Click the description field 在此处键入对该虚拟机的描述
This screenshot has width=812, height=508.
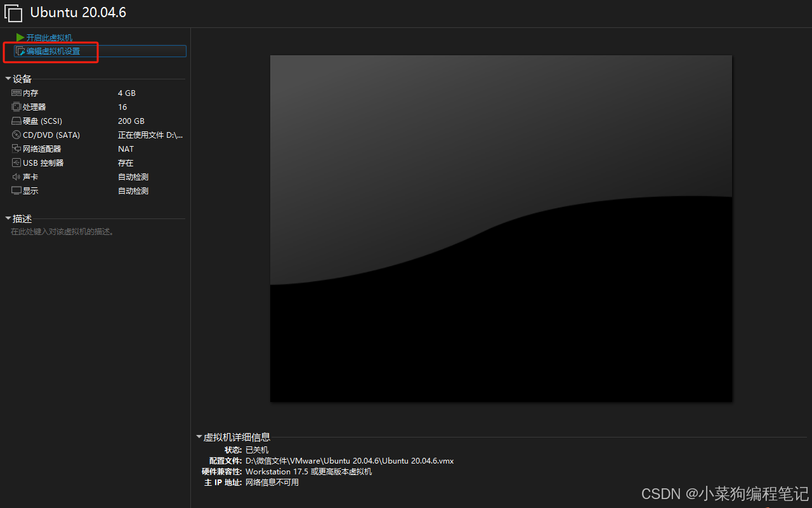62,232
